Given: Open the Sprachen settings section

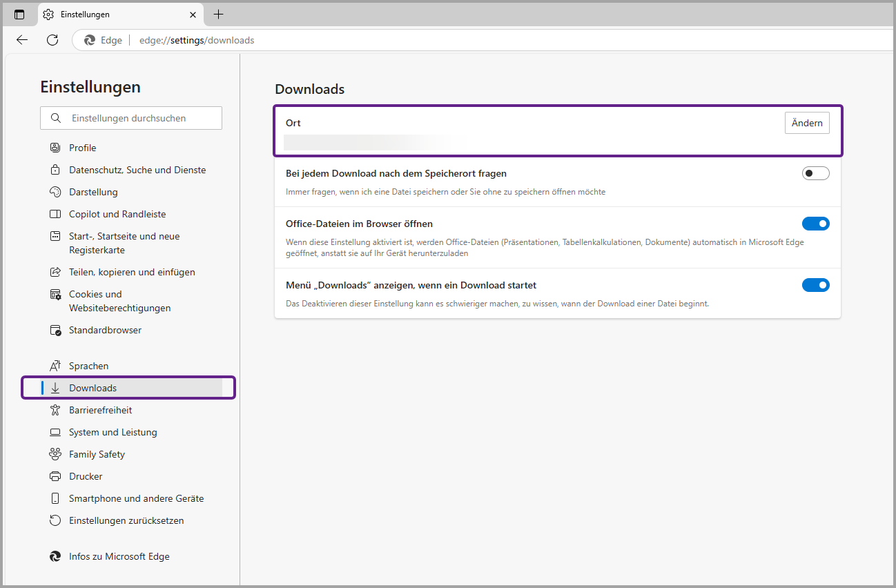Looking at the screenshot, I should pyautogui.click(x=88, y=366).
